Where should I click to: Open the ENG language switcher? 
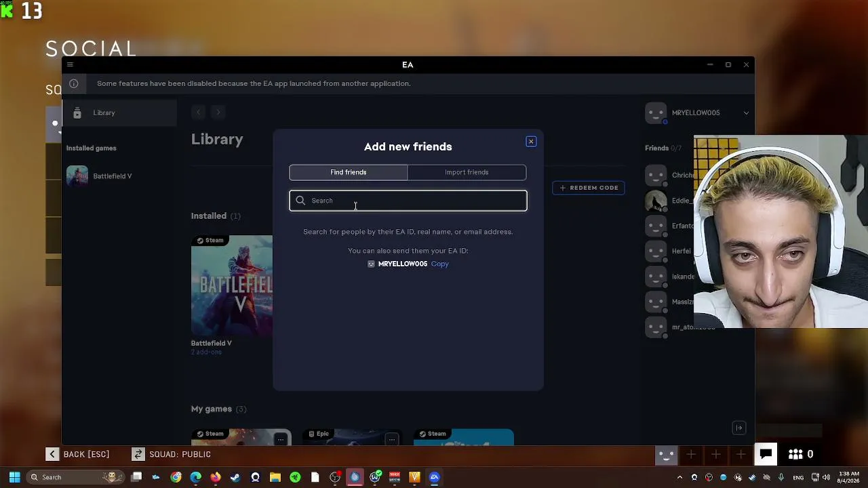798,477
